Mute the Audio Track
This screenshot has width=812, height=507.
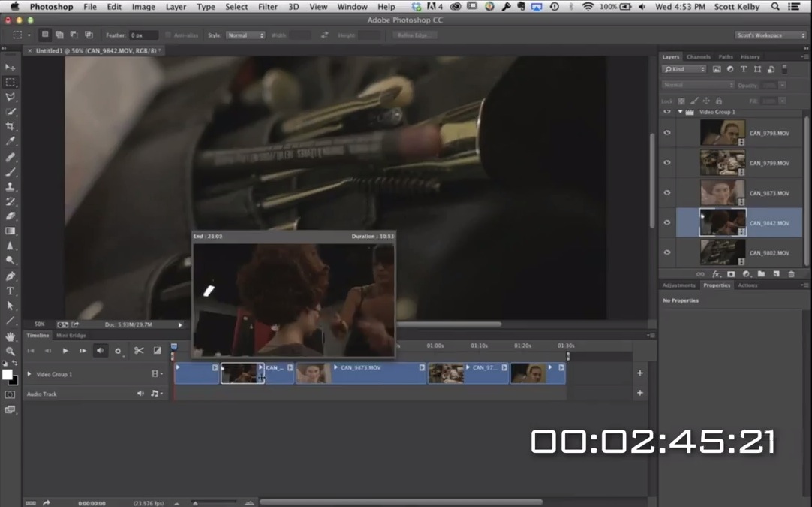click(141, 393)
